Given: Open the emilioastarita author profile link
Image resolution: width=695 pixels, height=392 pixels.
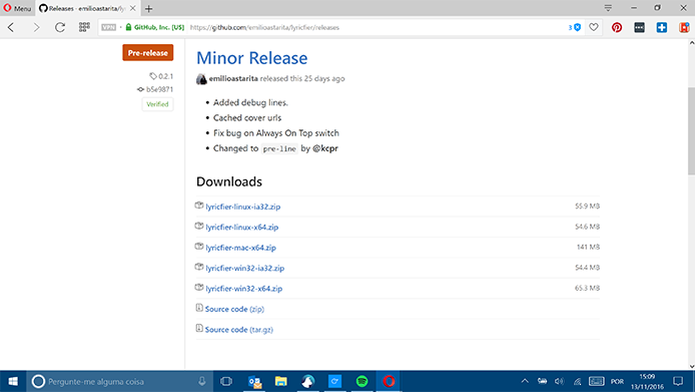Looking at the screenshot, I should point(233,78).
